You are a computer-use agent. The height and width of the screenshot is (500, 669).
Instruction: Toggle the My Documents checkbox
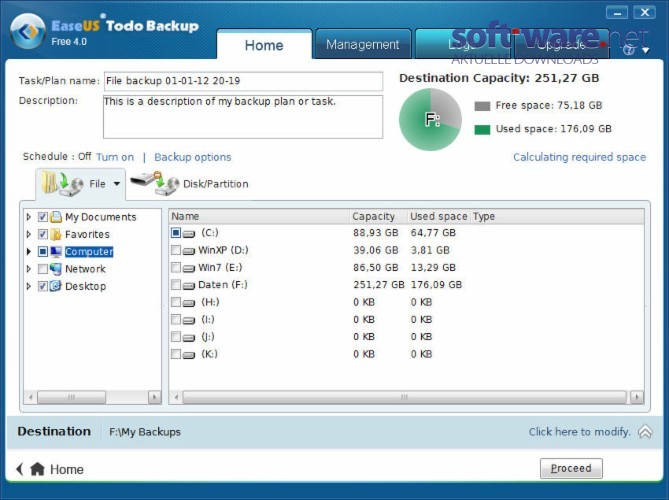pos(43,217)
